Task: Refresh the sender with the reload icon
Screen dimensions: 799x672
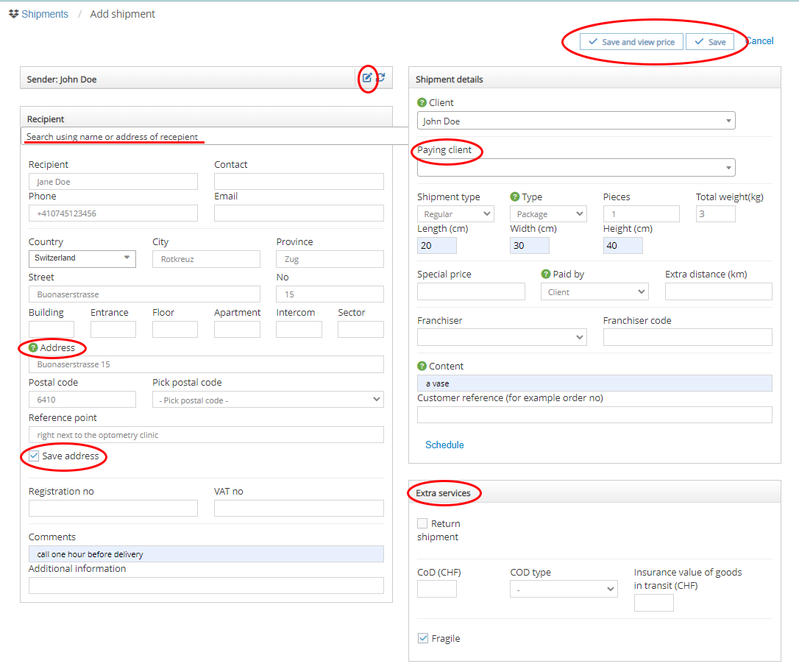Action: [380, 78]
